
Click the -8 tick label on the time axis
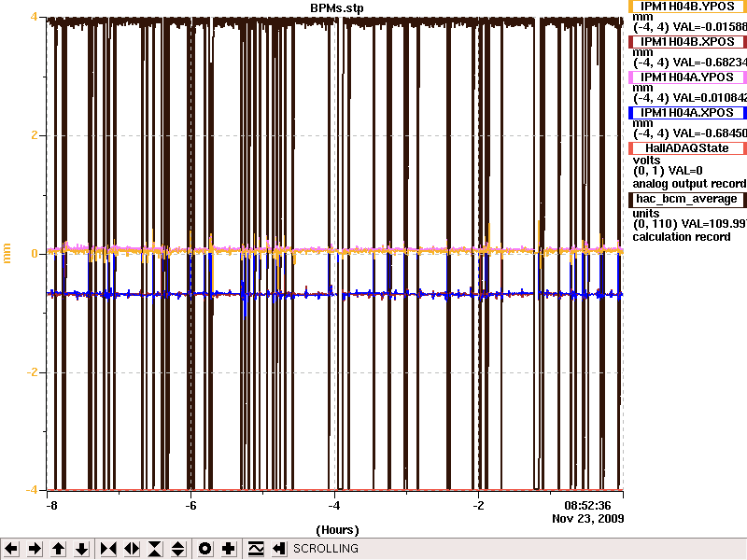point(51,506)
